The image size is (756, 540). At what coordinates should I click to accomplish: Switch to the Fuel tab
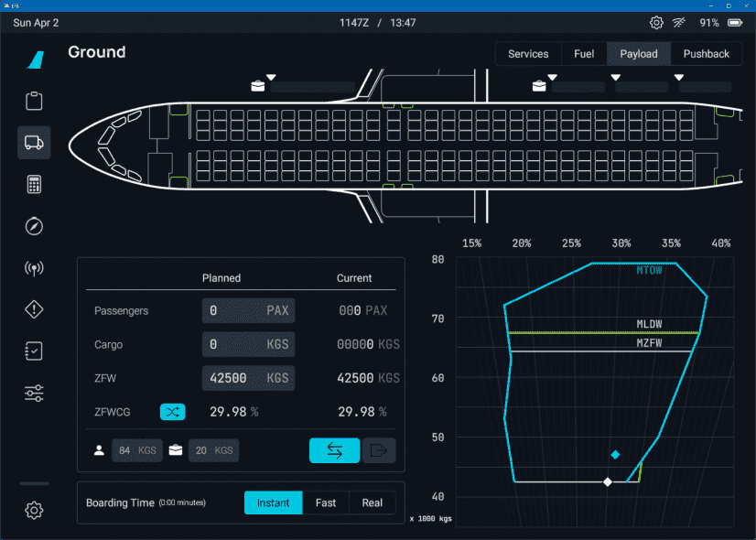(x=584, y=54)
